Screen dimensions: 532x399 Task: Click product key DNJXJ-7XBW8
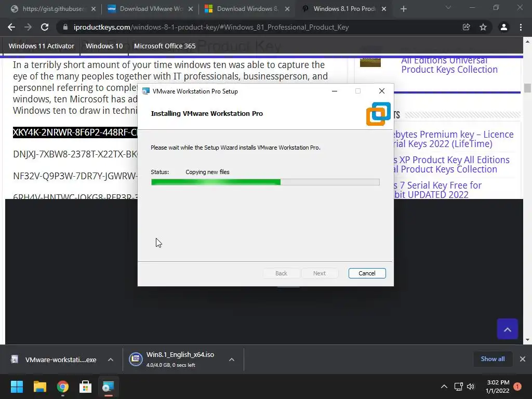75,154
